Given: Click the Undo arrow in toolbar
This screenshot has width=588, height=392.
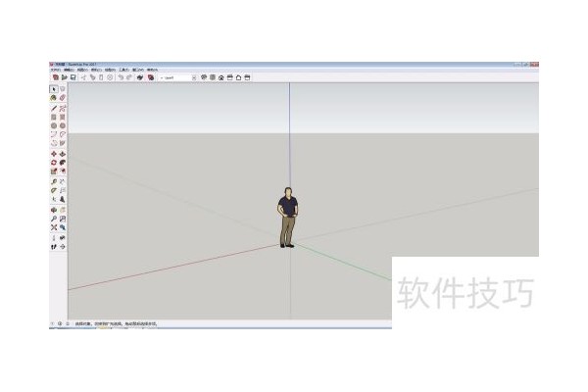Looking at the screenshot, I should (x=121, y=77).
